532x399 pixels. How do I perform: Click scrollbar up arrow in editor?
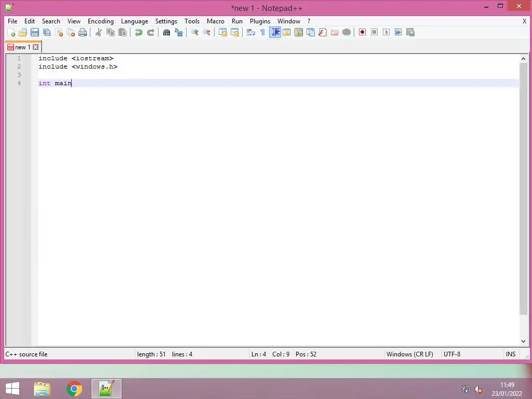(523, 59)
